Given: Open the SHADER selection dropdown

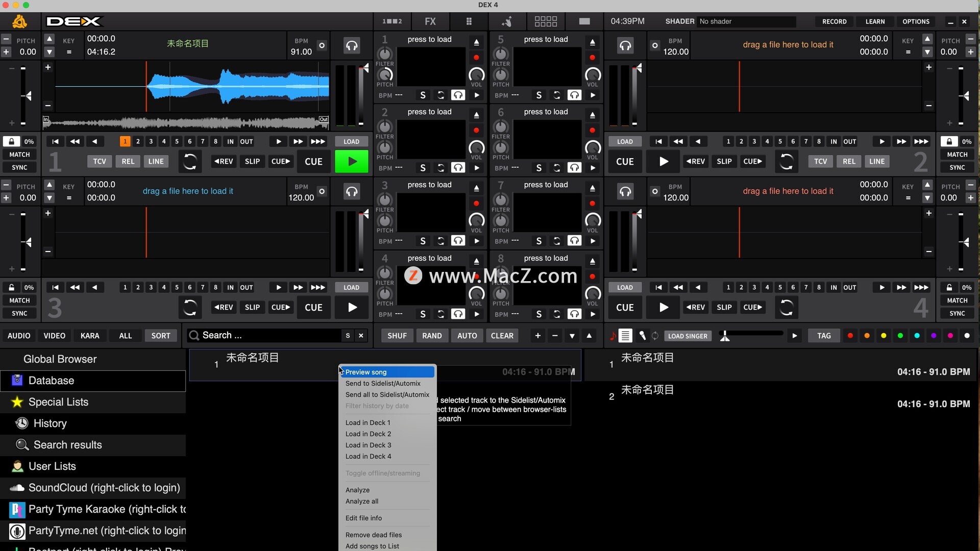Looking at the screenshot, I should point(747,21).
